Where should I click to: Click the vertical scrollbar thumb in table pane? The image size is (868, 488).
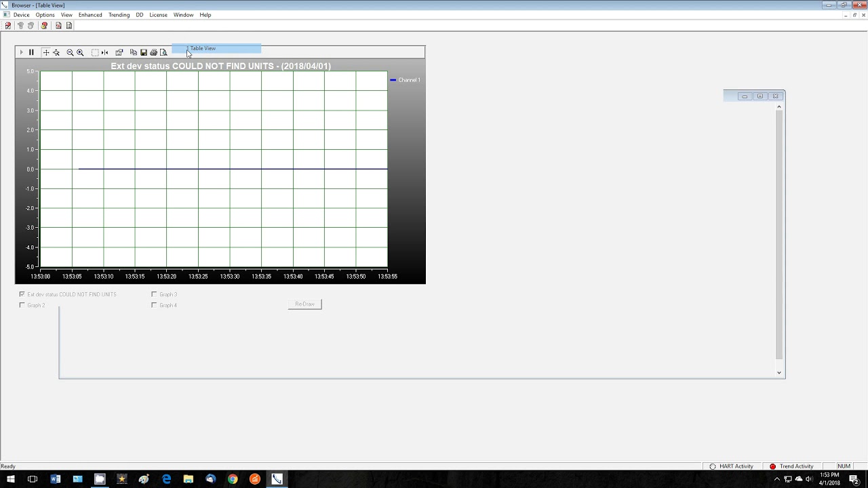[x=778, y=234]
